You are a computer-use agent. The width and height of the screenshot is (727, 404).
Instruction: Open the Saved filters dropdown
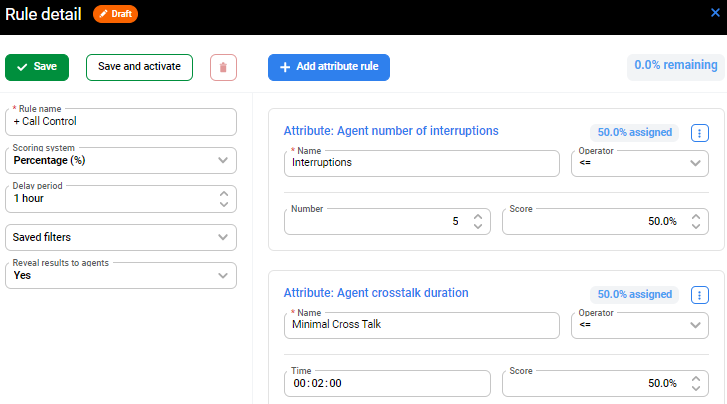point(121,237)
